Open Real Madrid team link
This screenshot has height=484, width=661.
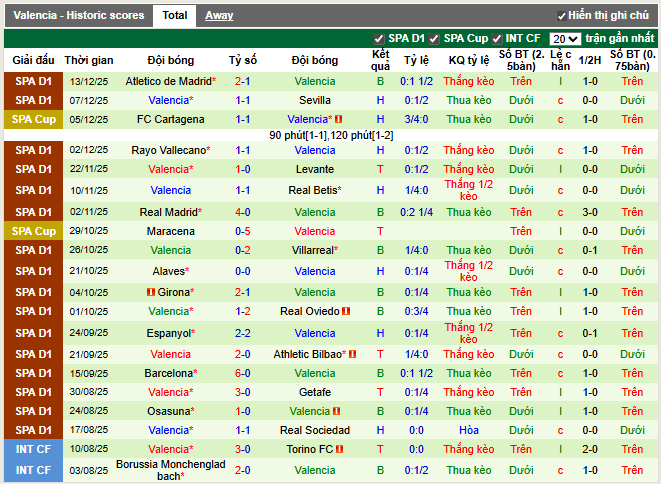tap(169, 212)
